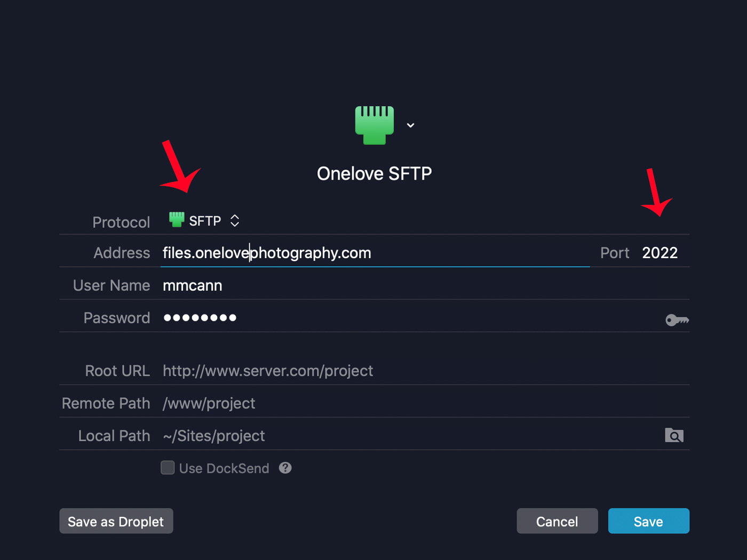Enable the Use DockSend checkbox
747x560 pixels.
point(168,468)
